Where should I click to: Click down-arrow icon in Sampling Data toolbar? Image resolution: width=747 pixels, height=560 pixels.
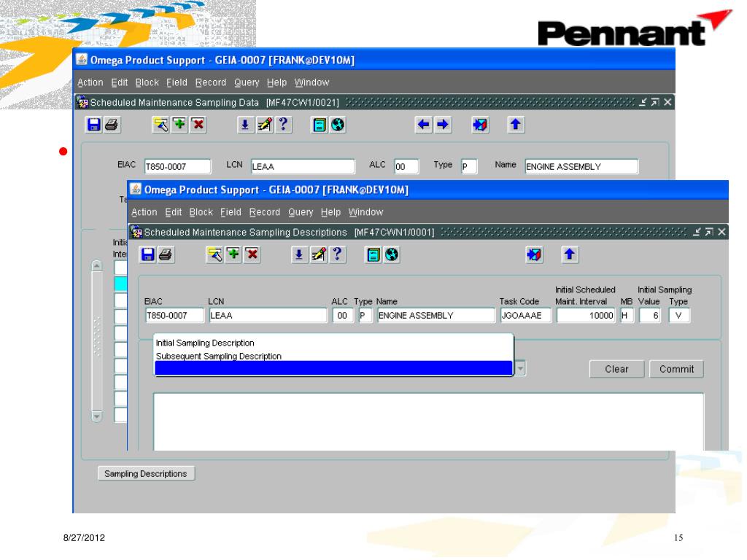[245, 125]
